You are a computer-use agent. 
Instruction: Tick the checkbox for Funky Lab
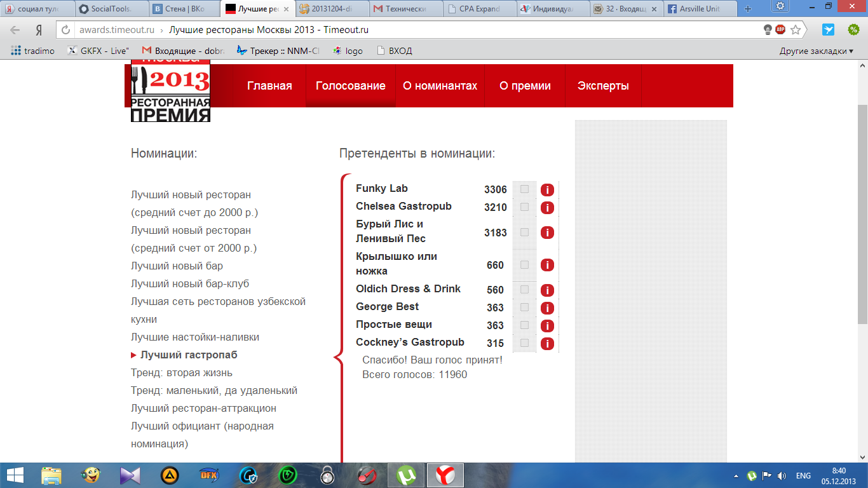pos(524,189)
